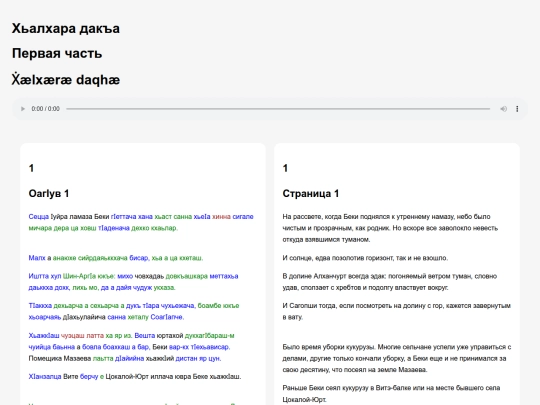This screenshot has width=540, height=405.
Task: Click the blue word "чудуж"
Action: pyautogui.click(x=142, y=288)
